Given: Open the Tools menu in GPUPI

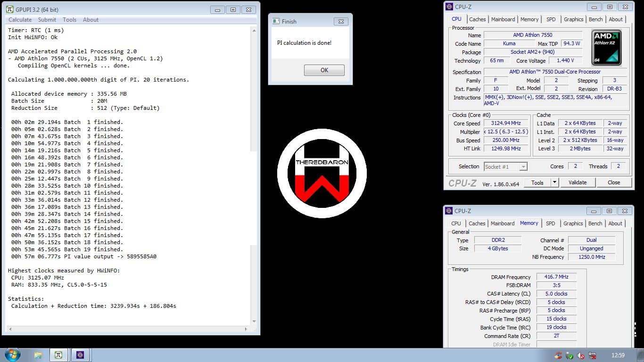Looking at the screenshot, I should 70,20.
